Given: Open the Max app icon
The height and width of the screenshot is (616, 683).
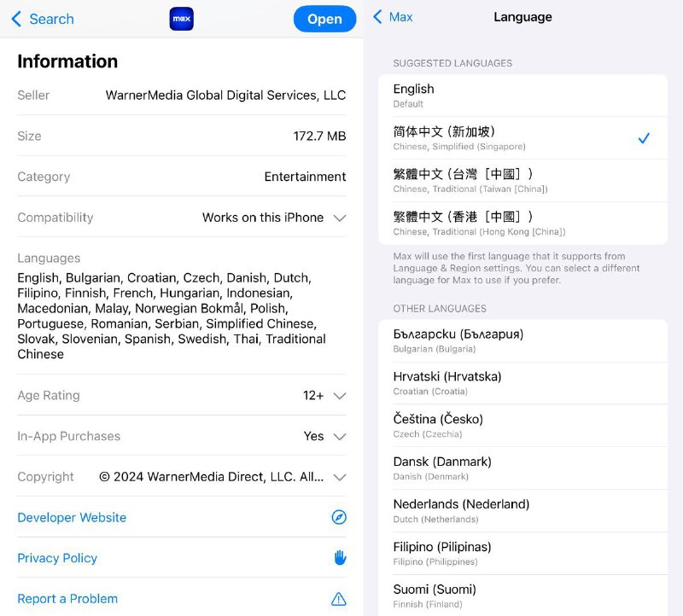Looking at the screenshot, I should pyautogui.click(x=181, y=19).
